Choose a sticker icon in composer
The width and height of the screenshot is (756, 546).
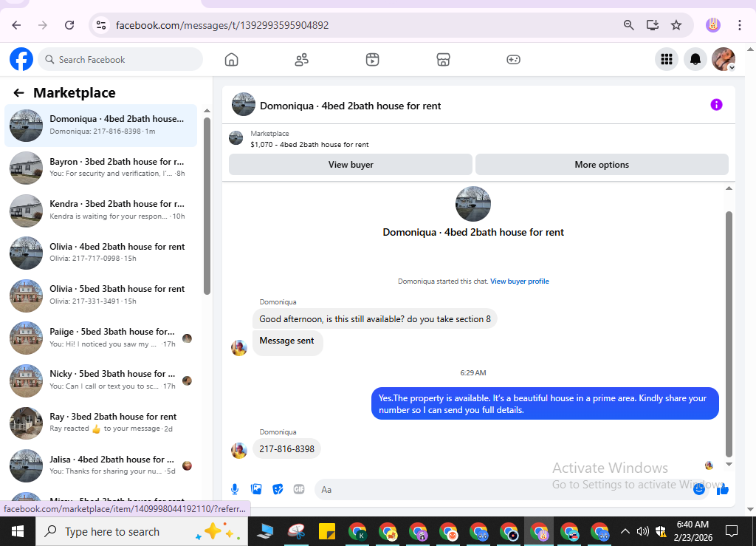click(x=278, y=489)
